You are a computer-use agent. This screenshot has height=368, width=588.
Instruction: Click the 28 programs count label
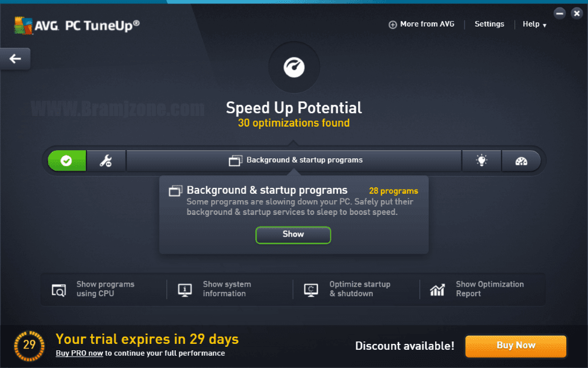(393, 191)
